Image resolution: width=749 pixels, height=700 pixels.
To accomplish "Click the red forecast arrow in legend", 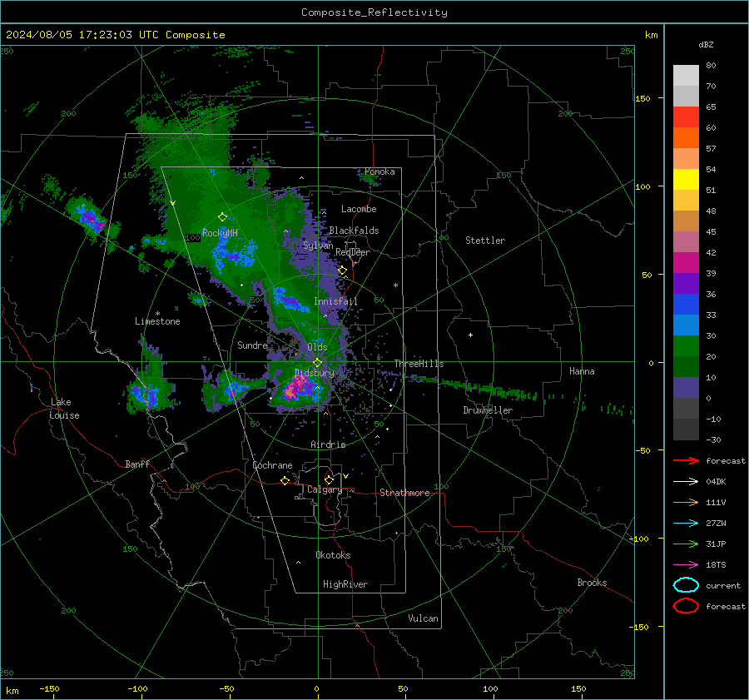I will pos(686,460).
